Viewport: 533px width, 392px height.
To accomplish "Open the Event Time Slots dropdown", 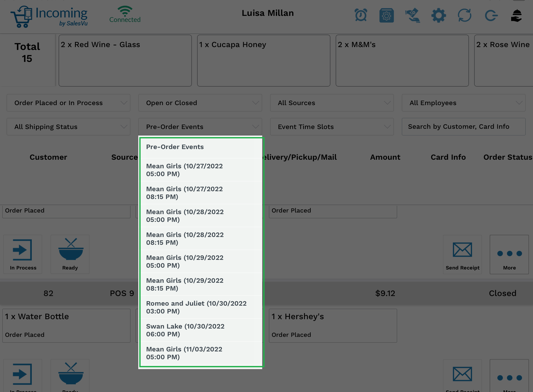I will click(332, 127).
